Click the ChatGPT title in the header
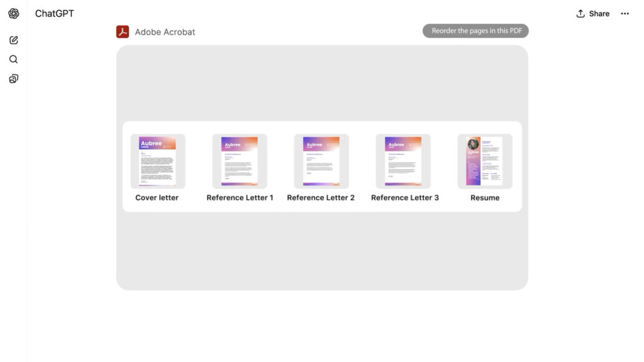 [x=55, y=14]
